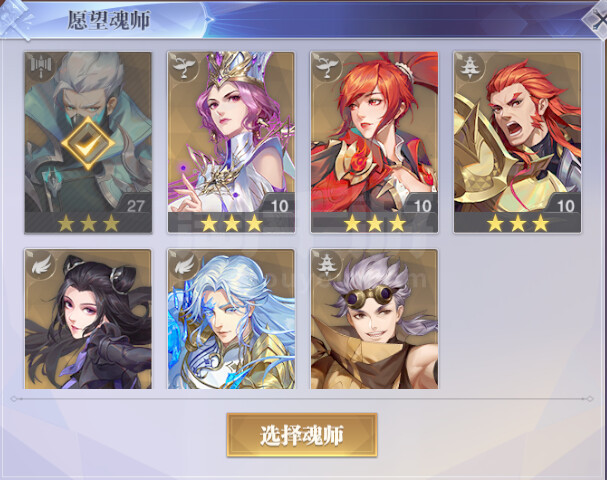Click the wing class icon on blue-haired character card

point(184,264)
